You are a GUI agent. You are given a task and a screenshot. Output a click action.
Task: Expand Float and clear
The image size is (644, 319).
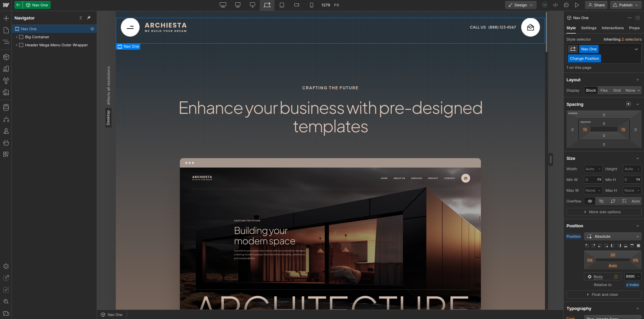(604, 294)
